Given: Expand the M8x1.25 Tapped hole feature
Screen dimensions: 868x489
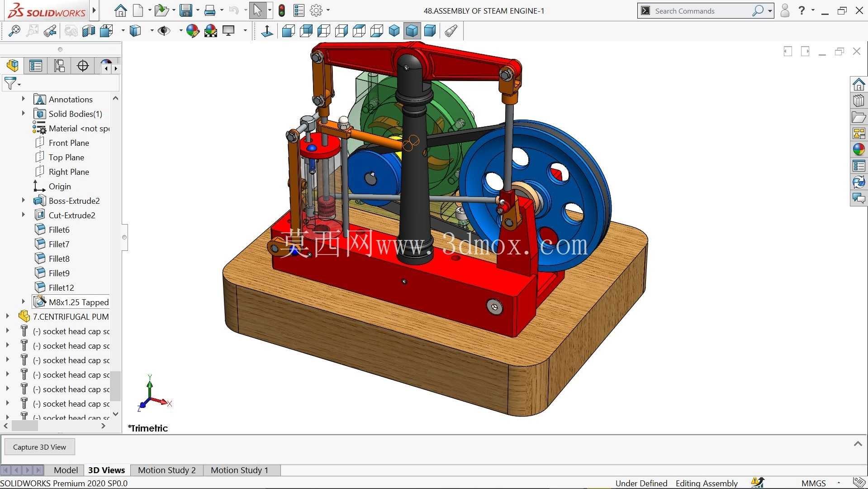Looking at the screenshot, I should click(24, 302).
